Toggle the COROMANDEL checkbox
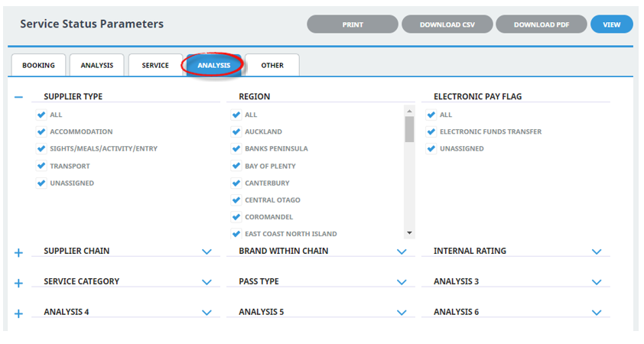 click(x=236, y=217)
